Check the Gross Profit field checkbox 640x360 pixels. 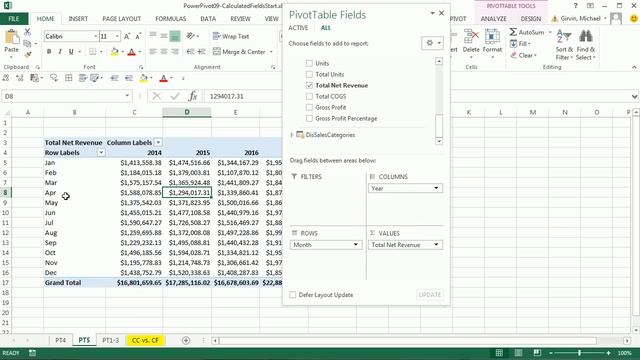pyautogui.click(x=309, y=107)
